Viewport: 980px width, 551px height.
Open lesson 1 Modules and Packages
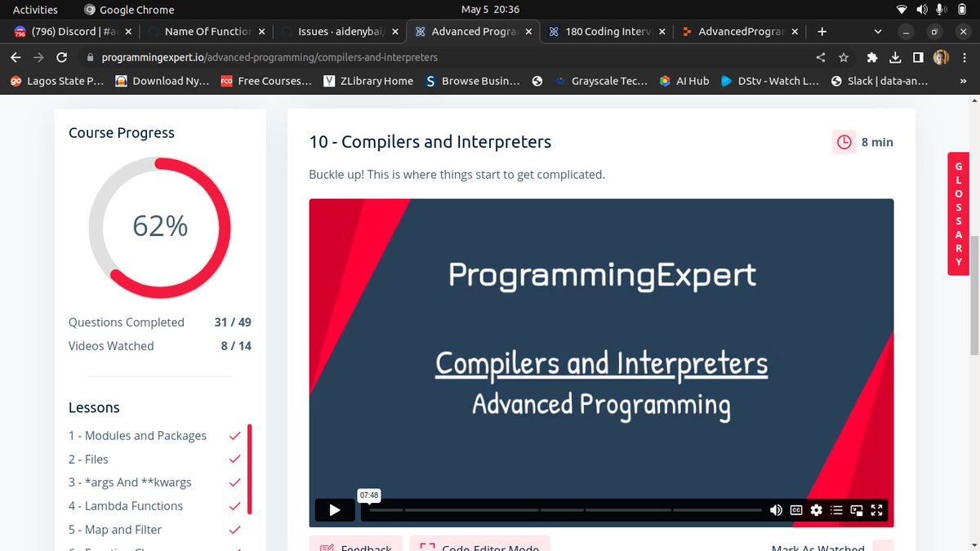click(137, 436)
